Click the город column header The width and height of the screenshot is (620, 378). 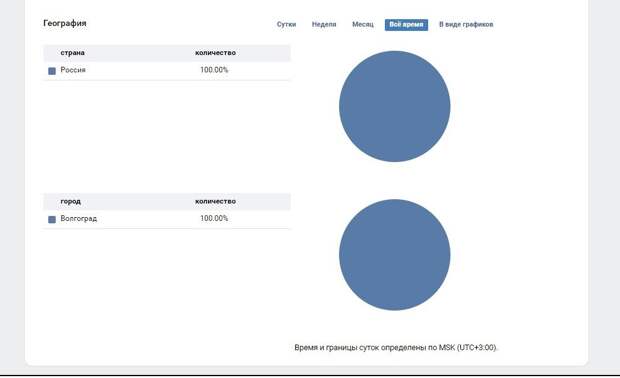pos(70,201)
